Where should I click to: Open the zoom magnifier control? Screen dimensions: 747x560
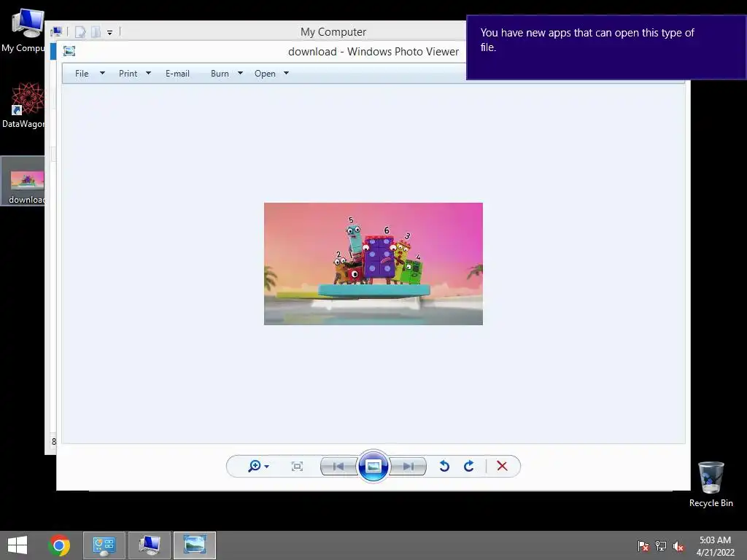(255, 466)
